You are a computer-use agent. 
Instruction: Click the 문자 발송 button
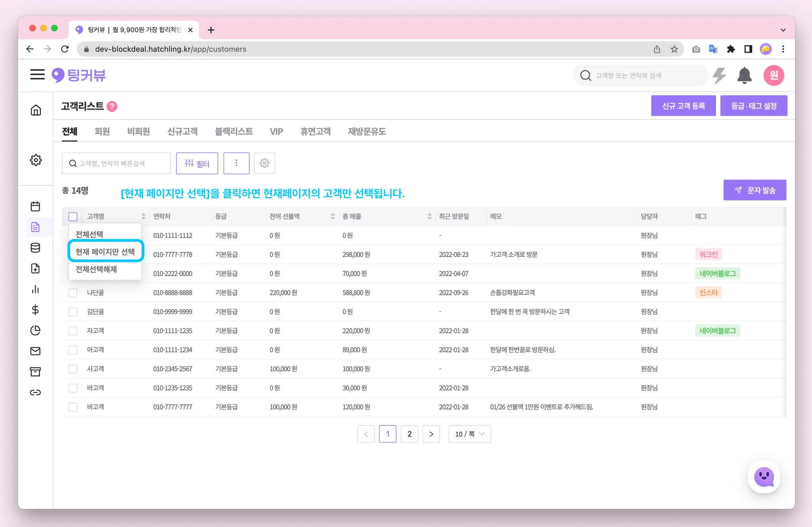point(755,190)
